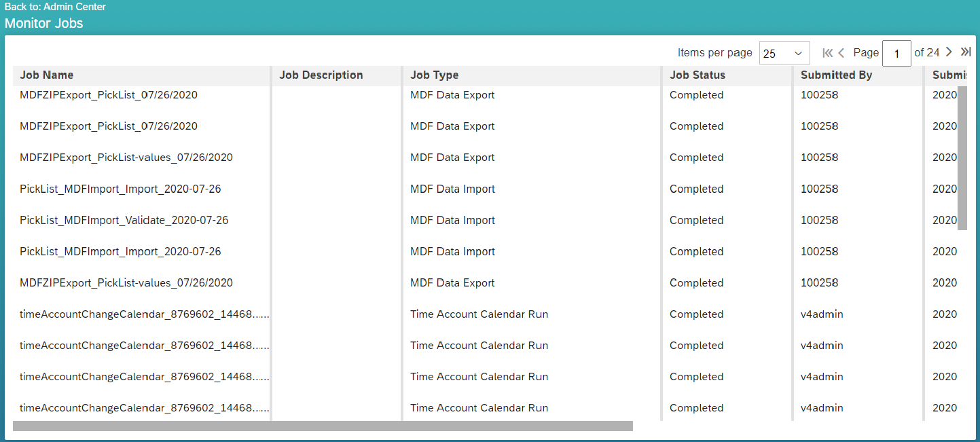The width and height of the screenshot is (980, 442).
Task: Go to the first page of jobs
Action: [828, 52]
